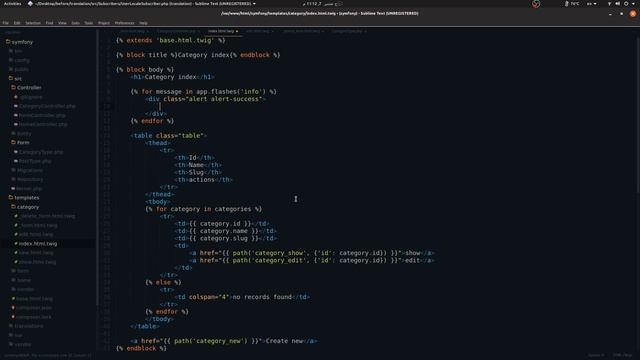Open _delete_form.html.twig in the sidebar
The image size is (640, 360).
(47, 216)
